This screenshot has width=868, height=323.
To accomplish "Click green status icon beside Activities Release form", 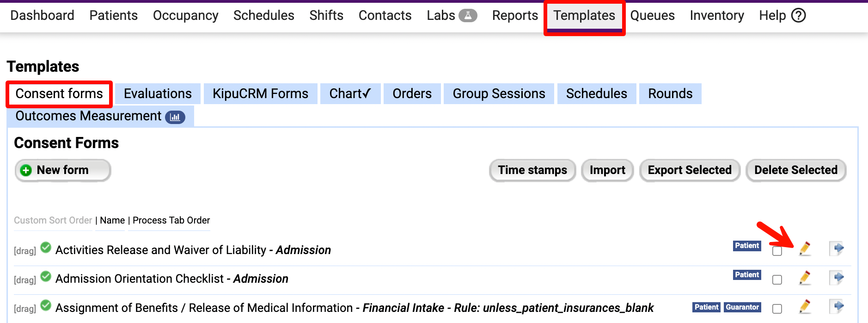I will pos(46,248).
